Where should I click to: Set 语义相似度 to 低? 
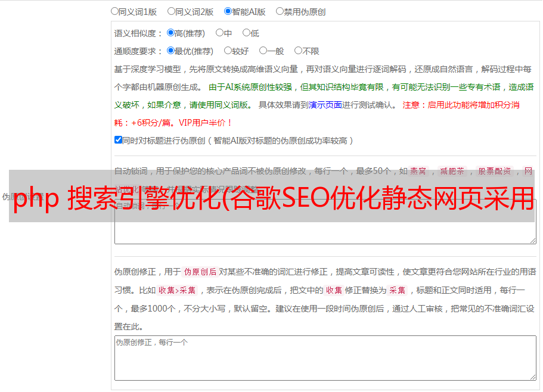(246, 33)
